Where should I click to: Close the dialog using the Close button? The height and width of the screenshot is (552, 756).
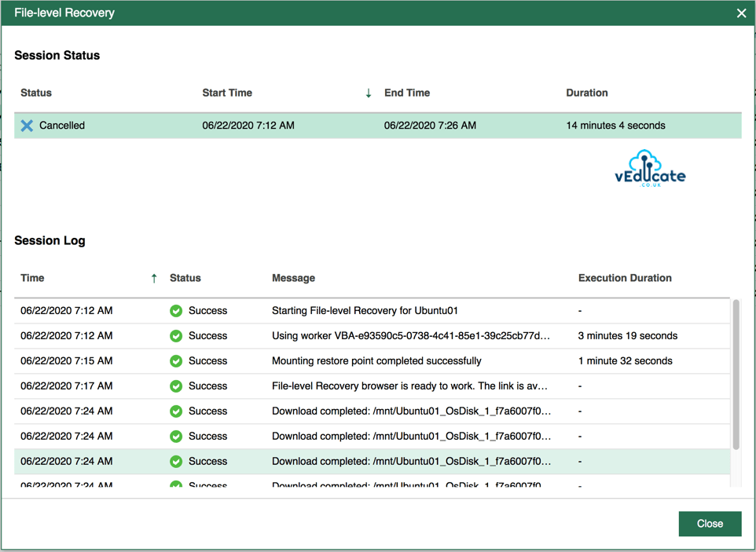710,524
